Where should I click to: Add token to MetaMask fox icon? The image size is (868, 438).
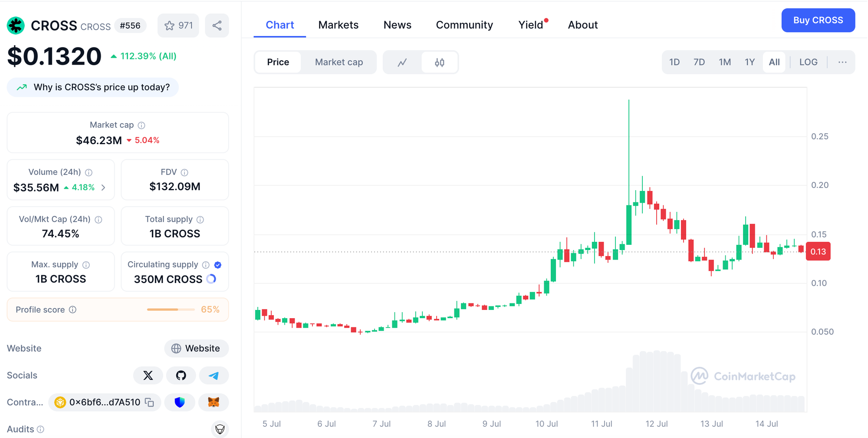click(214, 402)
